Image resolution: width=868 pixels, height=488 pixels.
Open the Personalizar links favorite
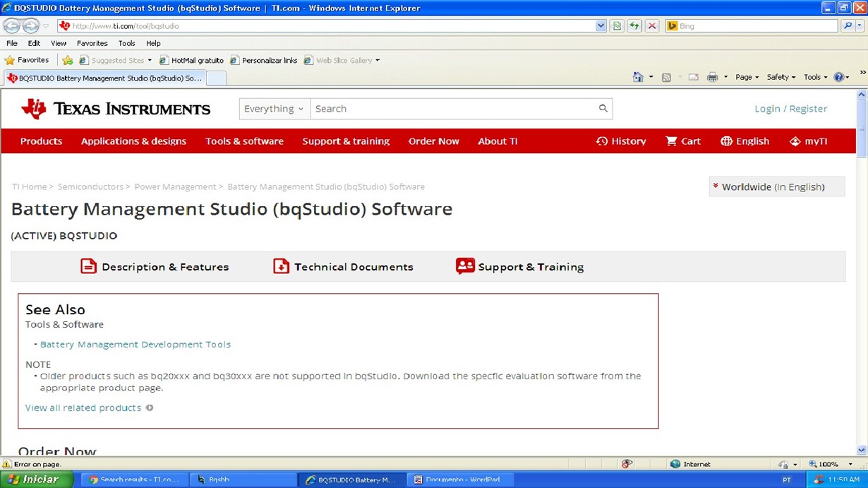coord(263,60)
